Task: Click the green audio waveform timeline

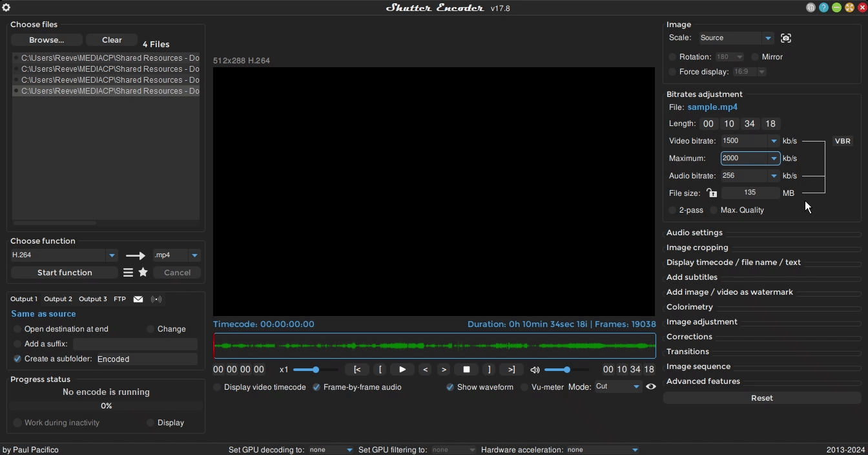Action: (435, 346)
